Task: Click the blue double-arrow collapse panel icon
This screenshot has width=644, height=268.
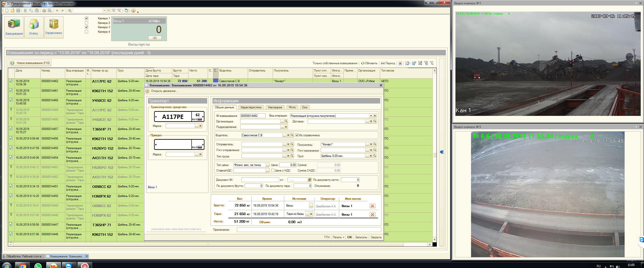Action: coord(442,152)
